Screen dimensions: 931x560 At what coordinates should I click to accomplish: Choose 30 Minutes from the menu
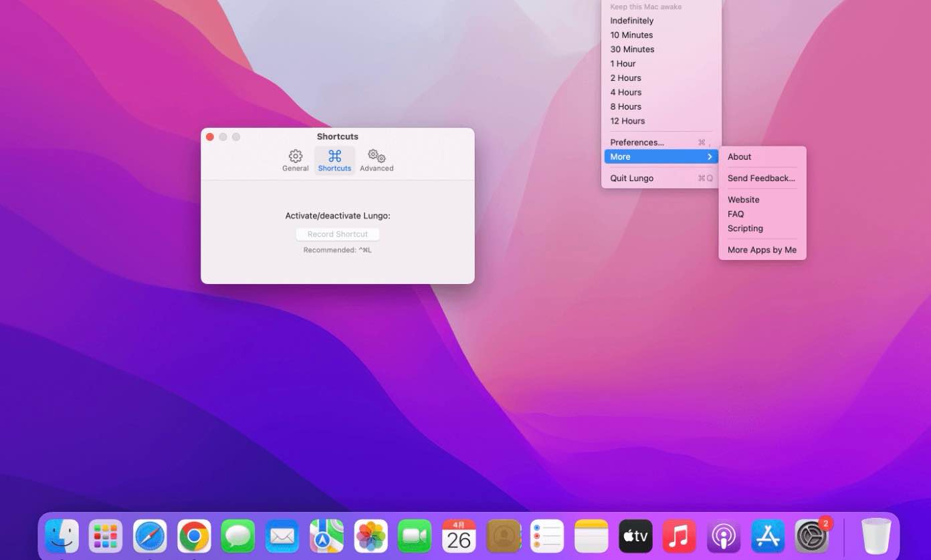click(x=632, y=49)
